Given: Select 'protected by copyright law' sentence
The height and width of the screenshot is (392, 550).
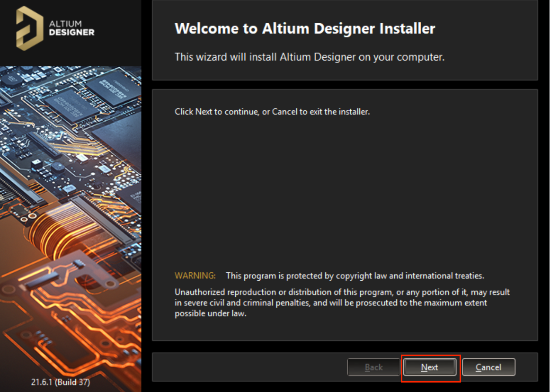Looking at the screenshot, I should [355, 276].
